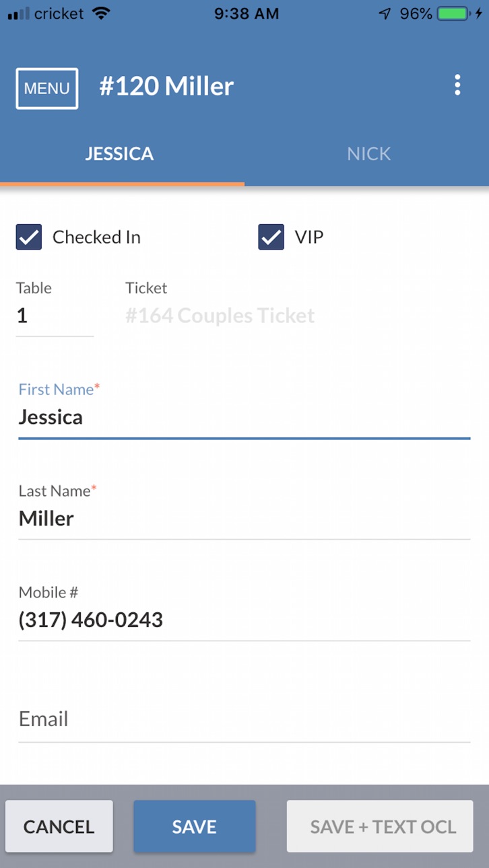Uncheck the VIP checkbox

tap(271, 237)
